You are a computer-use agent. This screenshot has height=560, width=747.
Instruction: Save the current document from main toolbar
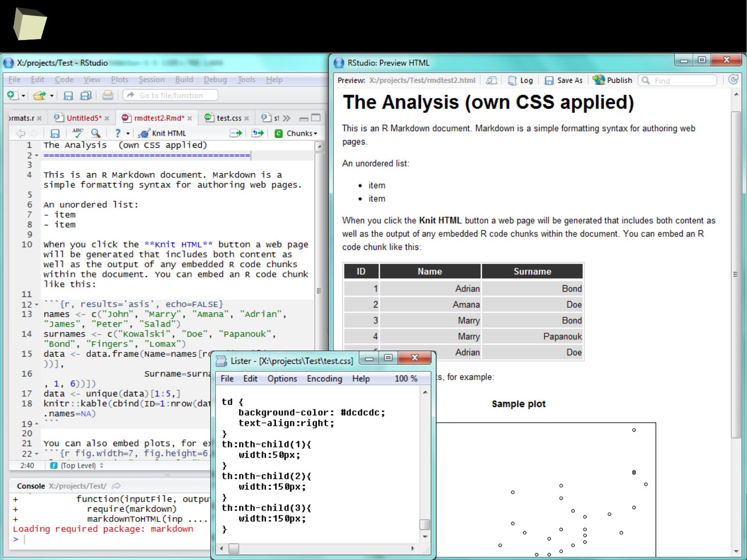point(68,96)
